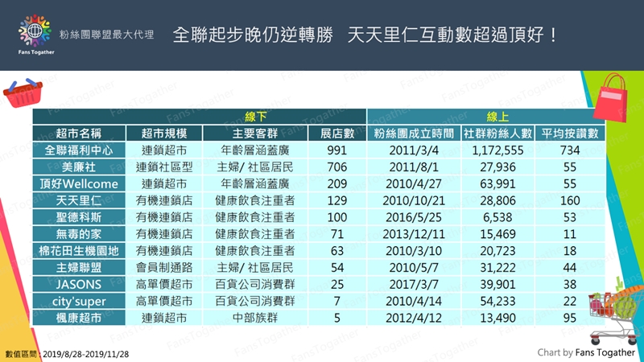The height and width of the screenshot is (362, 644).
Task: Click the 20,723 fan count cell
Action: [x=497, y=251]
